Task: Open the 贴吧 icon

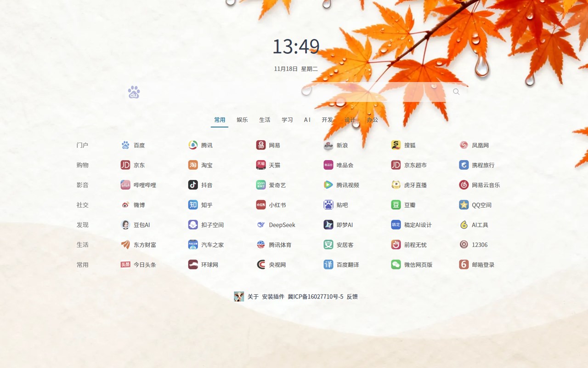Action: pyautogui.click(x=328, y=205)
